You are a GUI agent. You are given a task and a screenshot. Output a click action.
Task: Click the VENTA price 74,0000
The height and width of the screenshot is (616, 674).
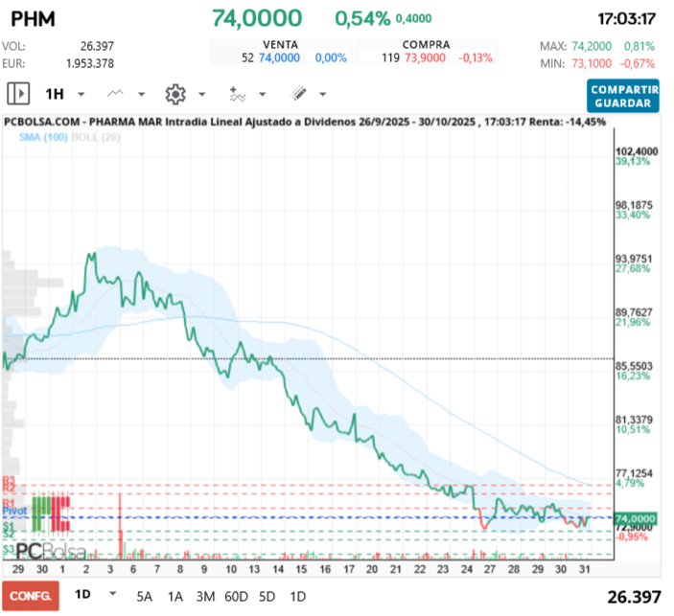coord(279,58)
